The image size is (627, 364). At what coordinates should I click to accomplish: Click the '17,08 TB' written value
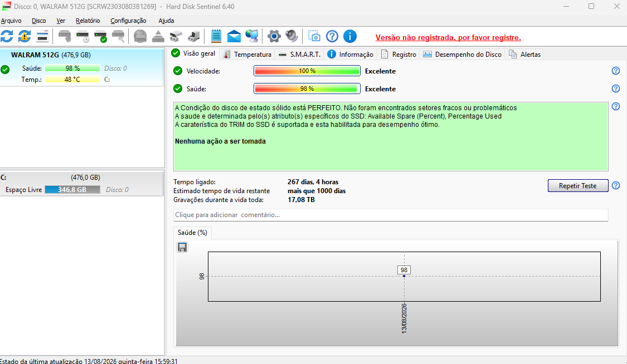[x=301, y=200]
